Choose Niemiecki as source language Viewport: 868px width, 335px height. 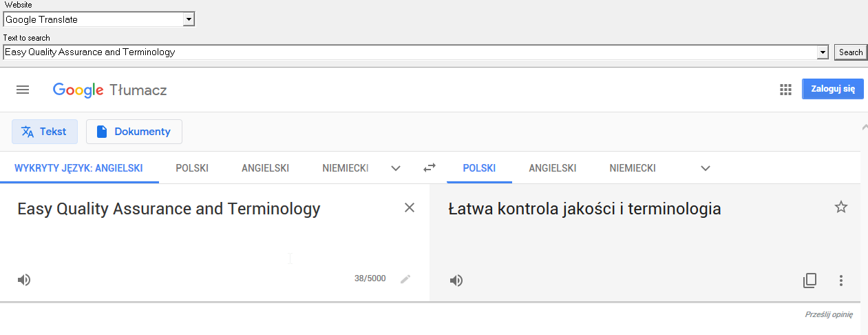[346, 168]
